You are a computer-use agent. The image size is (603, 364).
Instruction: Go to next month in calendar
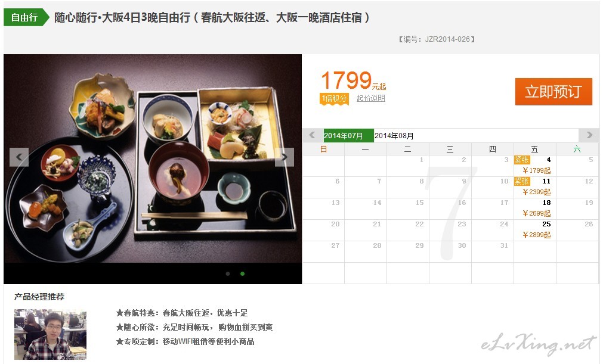[589, 135]
